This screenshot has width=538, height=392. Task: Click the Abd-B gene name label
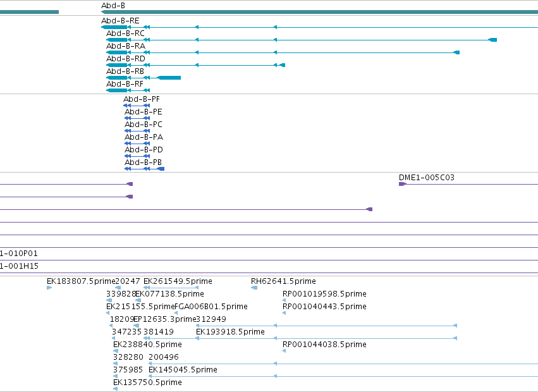pyautogui.click(x=113, y=6)
